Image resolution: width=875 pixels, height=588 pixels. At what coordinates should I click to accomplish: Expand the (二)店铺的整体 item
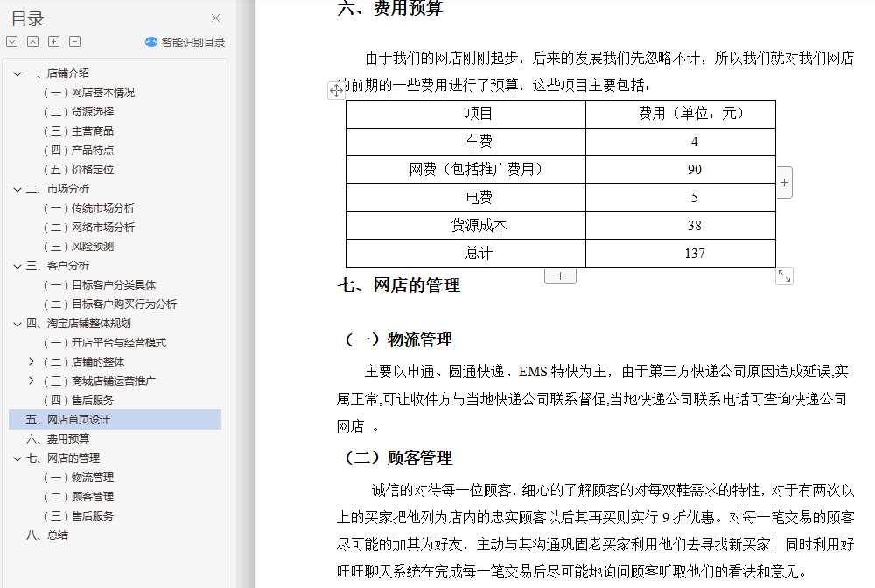coord(31,362)
